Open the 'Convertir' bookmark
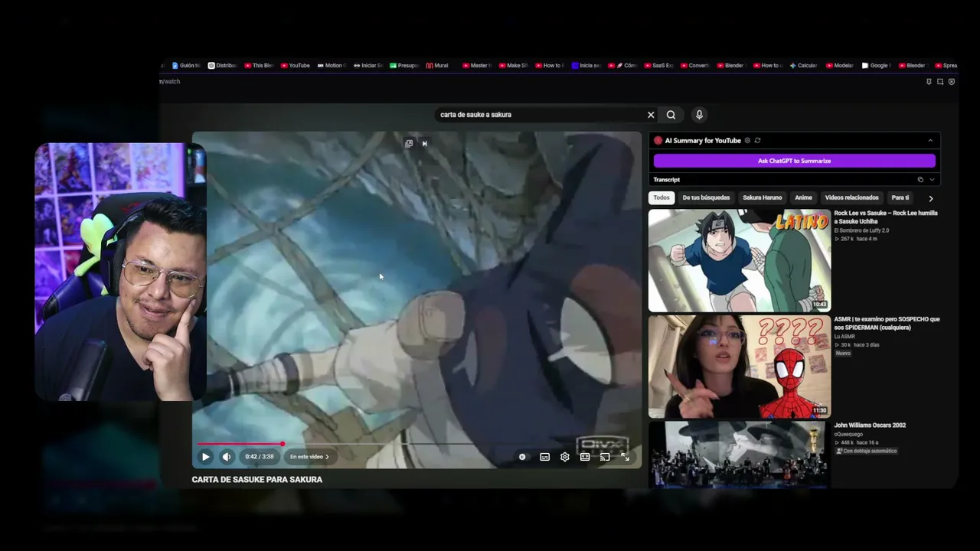Screen dimensions: 980x551 tap(695, 66)
